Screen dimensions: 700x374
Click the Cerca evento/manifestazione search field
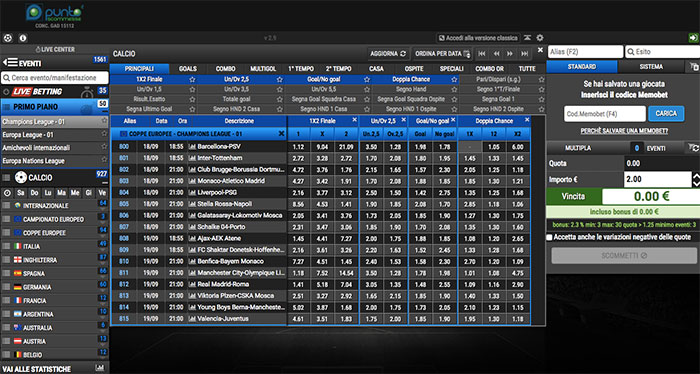coord(55,78)
